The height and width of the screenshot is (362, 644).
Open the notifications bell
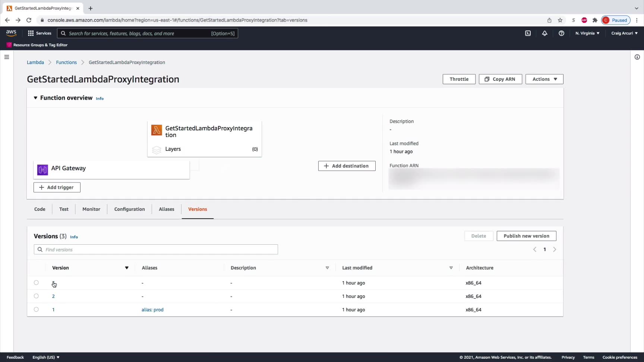[x=544, y=33]
